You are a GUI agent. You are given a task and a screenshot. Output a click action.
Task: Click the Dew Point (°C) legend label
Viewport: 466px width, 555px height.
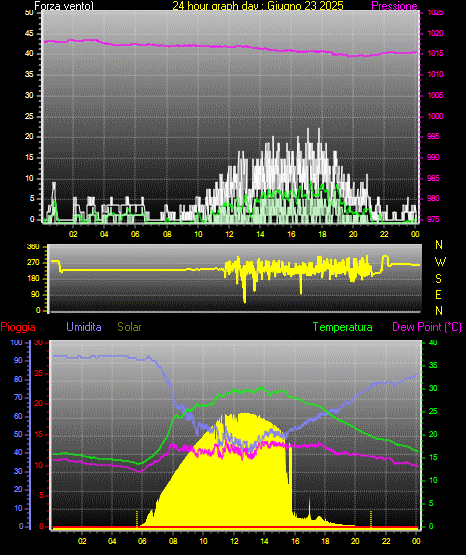click(427, 327)
